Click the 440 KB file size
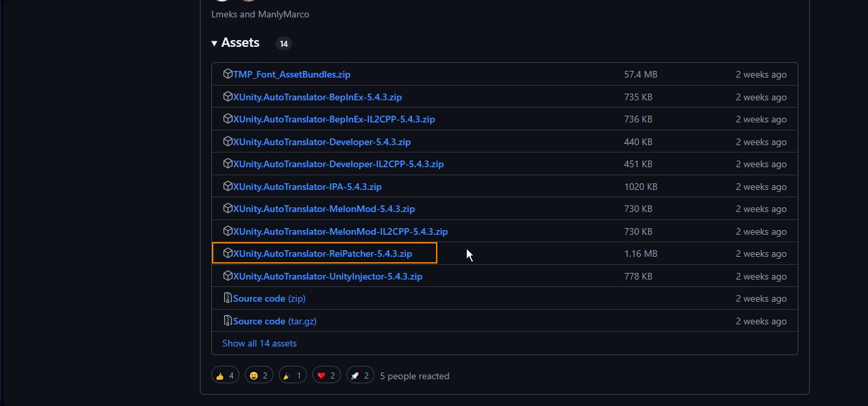Viewport: 868px width, 406px height. (638, 142)
